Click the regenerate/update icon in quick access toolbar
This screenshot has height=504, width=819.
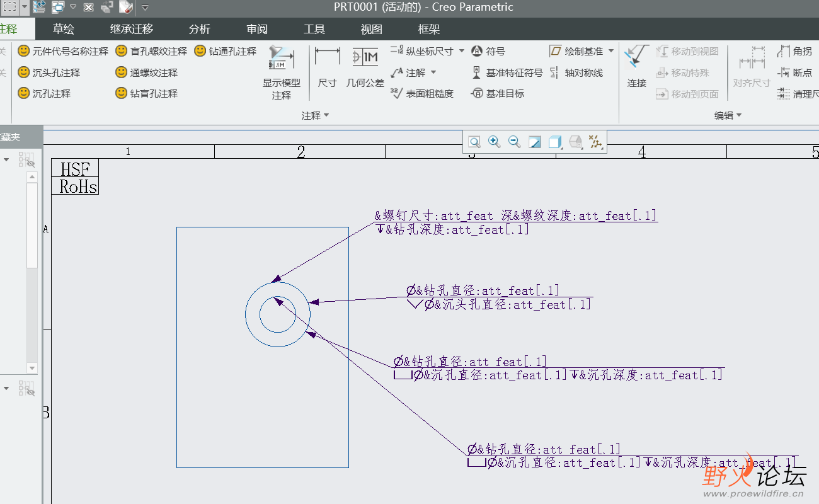pos(39,8)
